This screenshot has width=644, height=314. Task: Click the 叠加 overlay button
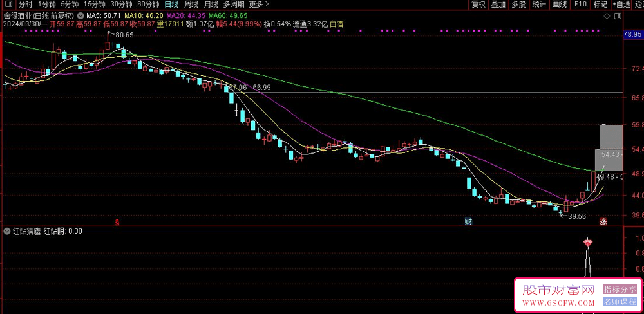click(x=498, y=5)
